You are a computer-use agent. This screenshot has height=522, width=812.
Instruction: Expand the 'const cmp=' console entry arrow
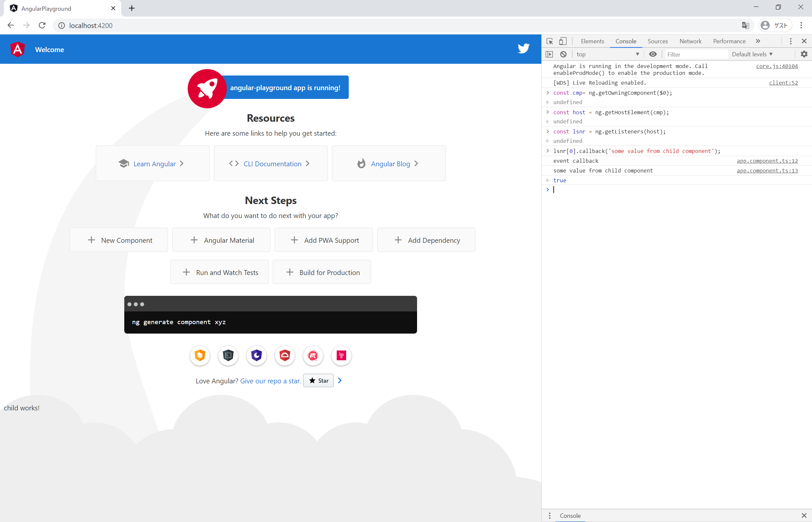point(548,92)
